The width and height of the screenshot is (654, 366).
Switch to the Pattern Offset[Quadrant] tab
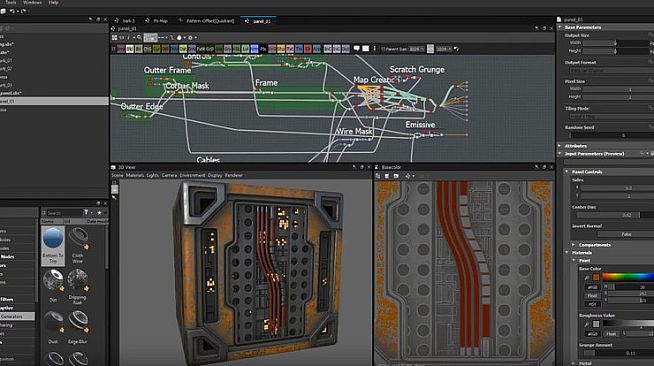[x=206, y=20]
